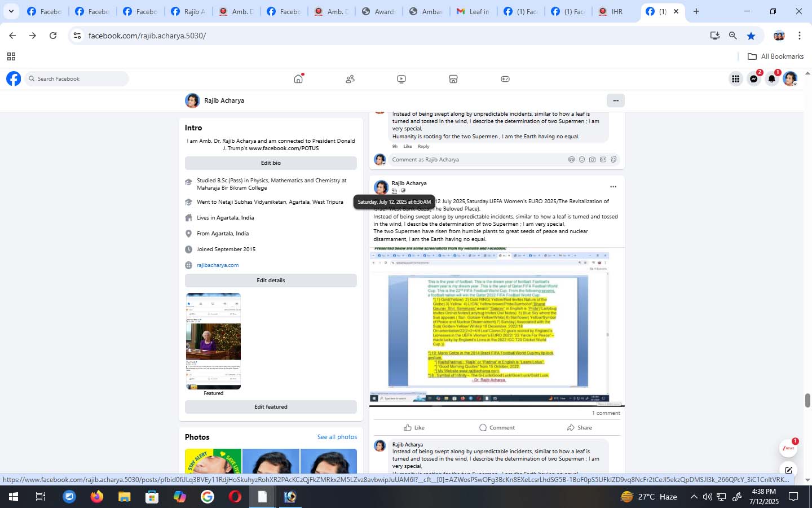Switch to the Leaf in Gmail tab

[x=474, y=11]
